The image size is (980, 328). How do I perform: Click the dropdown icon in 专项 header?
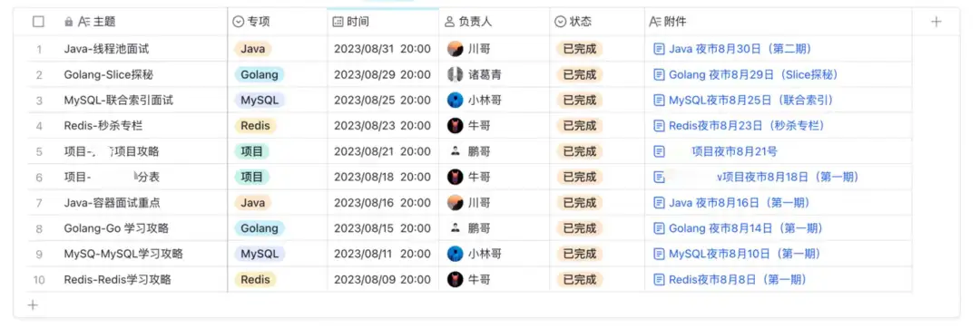point(238,22)
